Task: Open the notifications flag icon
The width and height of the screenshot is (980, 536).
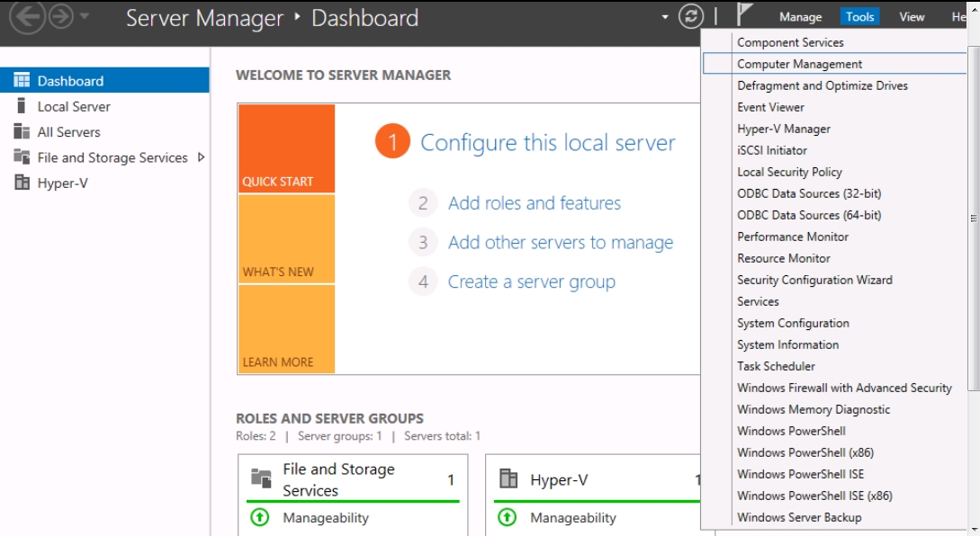Action: click(744, 15)
